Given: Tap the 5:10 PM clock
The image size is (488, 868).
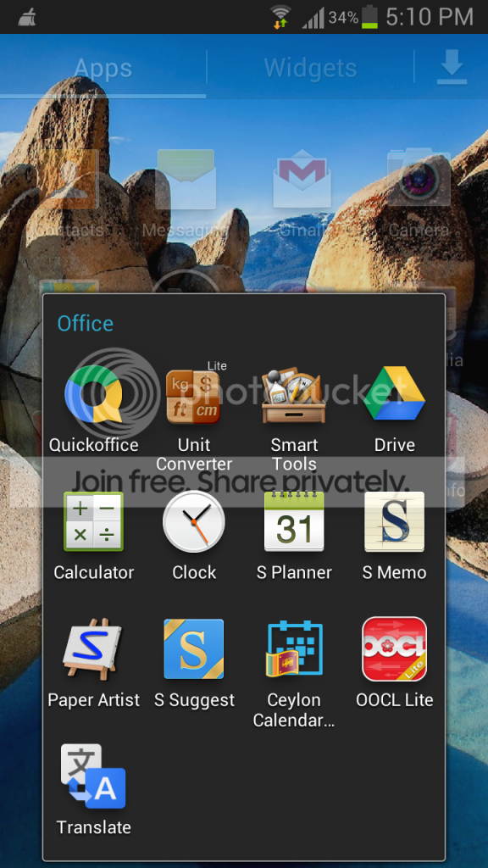Looking at the screenshot, I should coord(430,17).
